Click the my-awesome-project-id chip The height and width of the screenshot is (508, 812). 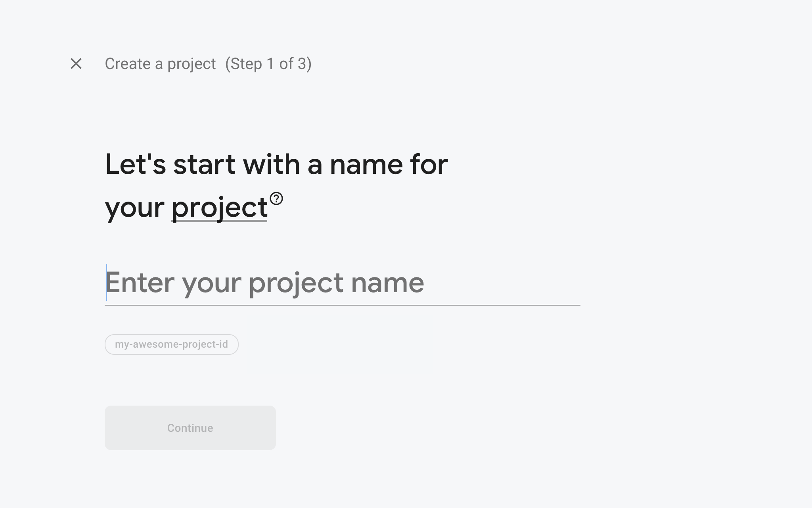pos(171,344)
